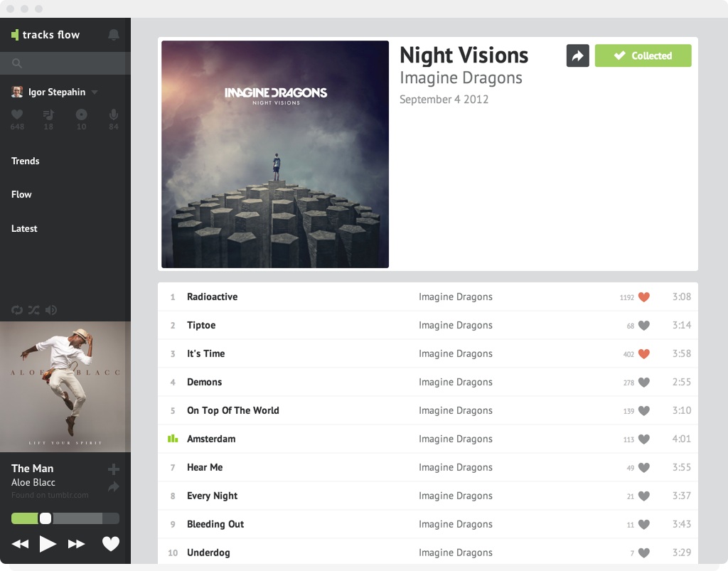Go to the Trends section
728x571 pixels.
point(26,161)
